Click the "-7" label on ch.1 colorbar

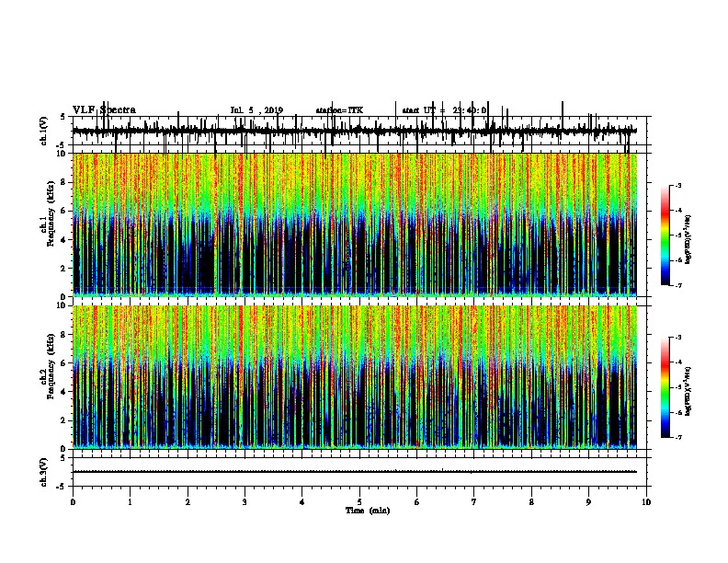[x=678, y=285]
